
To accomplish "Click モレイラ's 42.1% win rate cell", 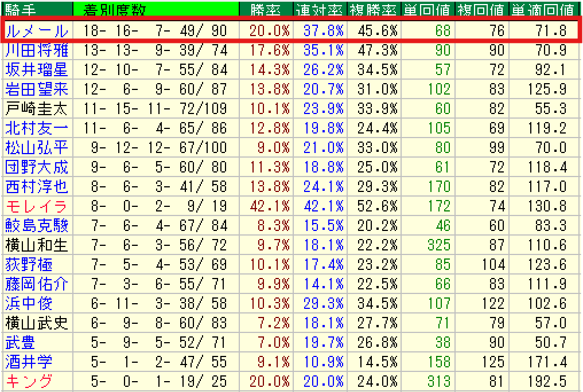I will pyautogui.click(x=269, y=206).
